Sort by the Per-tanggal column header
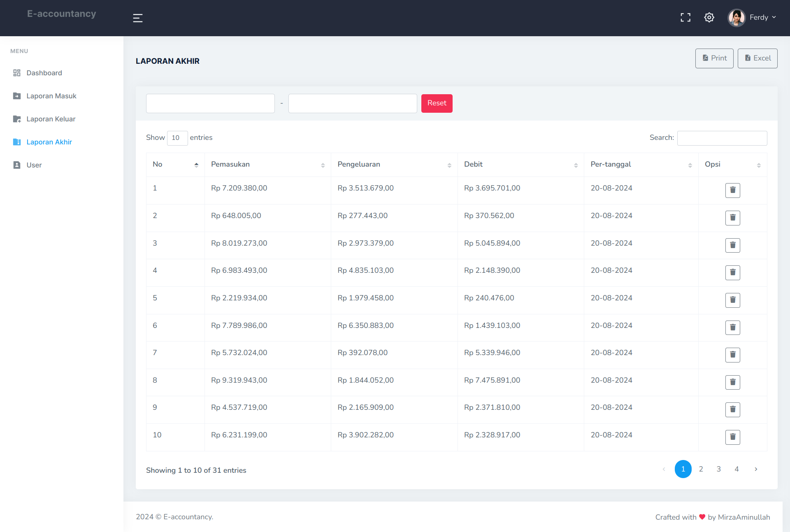 click(x=641, y=165)
